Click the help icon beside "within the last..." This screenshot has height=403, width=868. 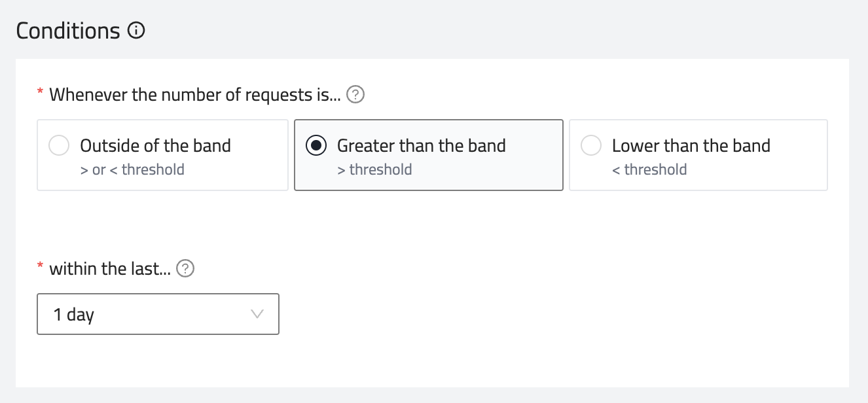tap(186, 269)
